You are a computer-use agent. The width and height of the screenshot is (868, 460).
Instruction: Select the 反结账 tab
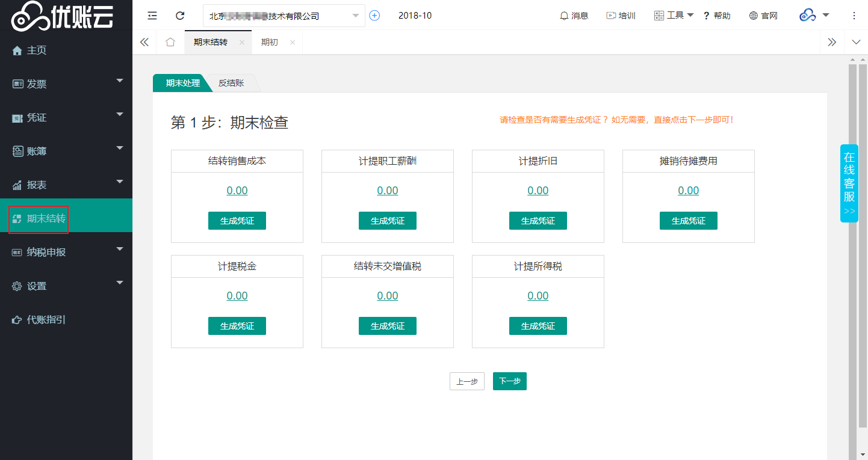[x=231, y=83]
